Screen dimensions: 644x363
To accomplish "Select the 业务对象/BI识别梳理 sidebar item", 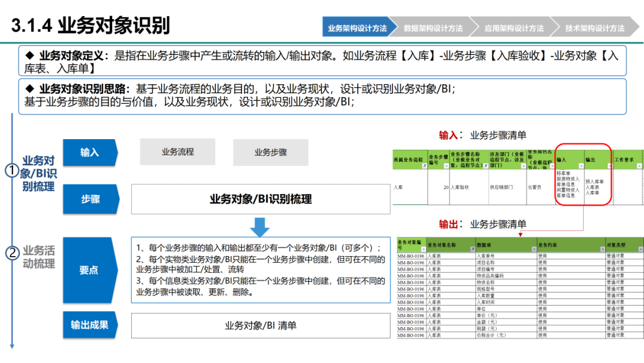I will click(x=39, y=174).
